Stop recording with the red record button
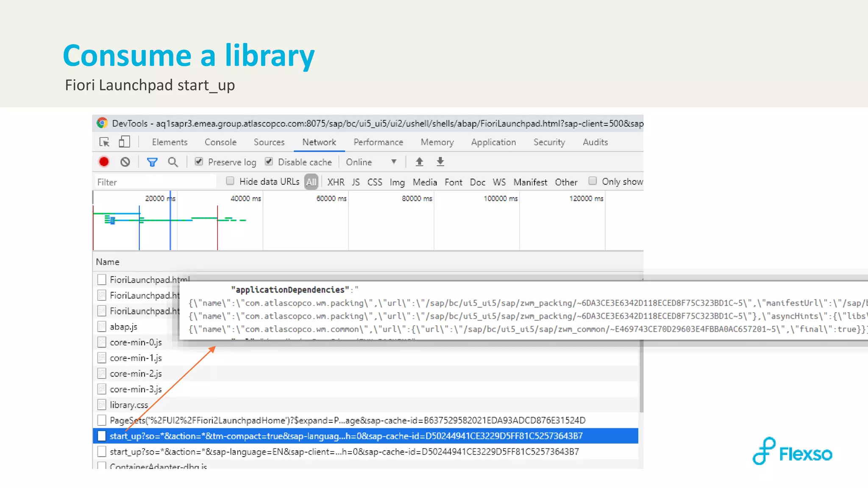This screenshot has width=868, height=488. tap(104, 162)
